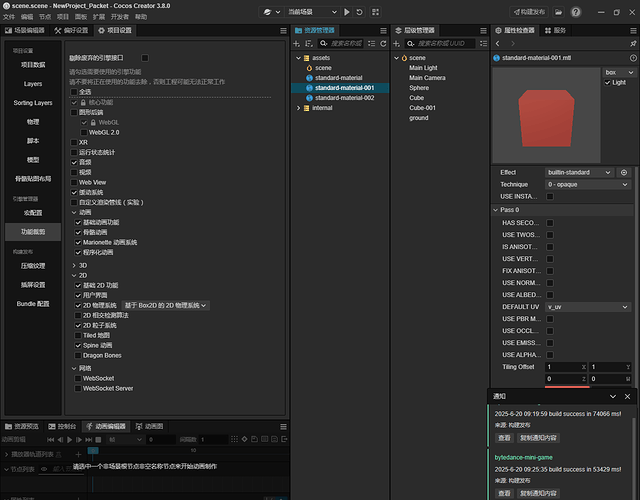640x500 pixels.
Task: Select the Bundle configuration category
Action: (33, 304)
